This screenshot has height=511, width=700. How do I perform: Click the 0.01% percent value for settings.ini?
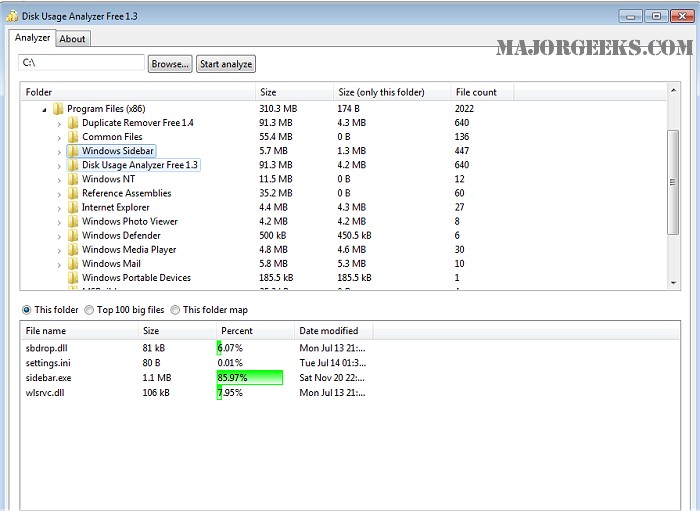(x=230, y=363)
